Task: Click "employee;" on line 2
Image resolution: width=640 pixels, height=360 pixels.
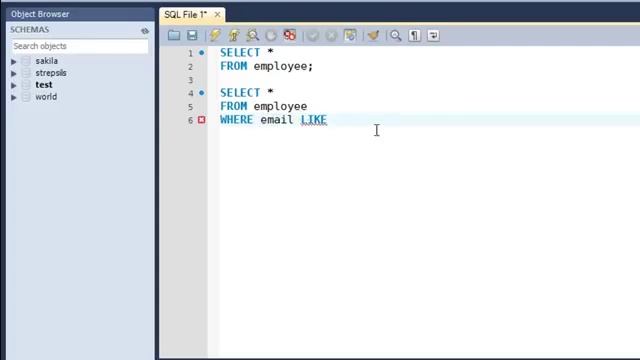Action: 283,66
